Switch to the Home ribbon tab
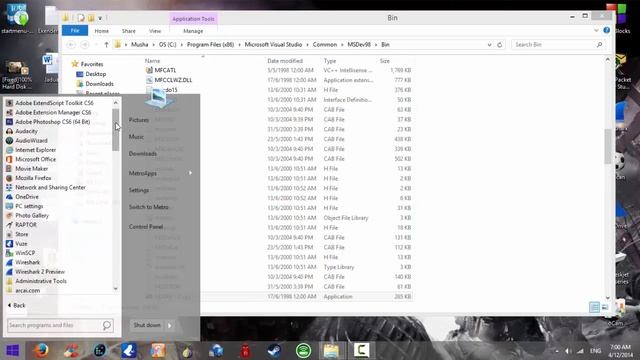 102,31
